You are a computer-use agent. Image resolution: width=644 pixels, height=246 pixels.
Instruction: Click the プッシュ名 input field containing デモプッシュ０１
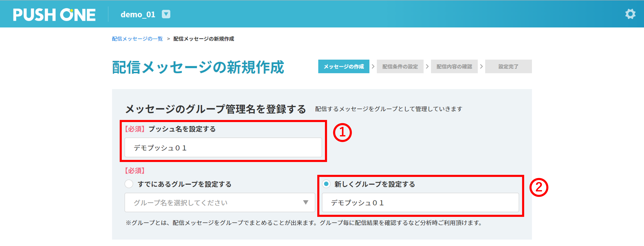223,147
